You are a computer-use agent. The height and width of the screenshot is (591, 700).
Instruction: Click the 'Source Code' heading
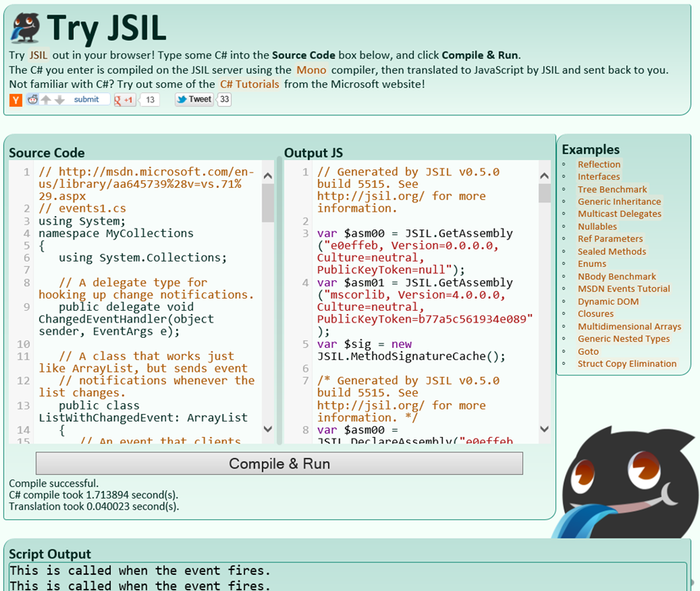tap(47, 153)
